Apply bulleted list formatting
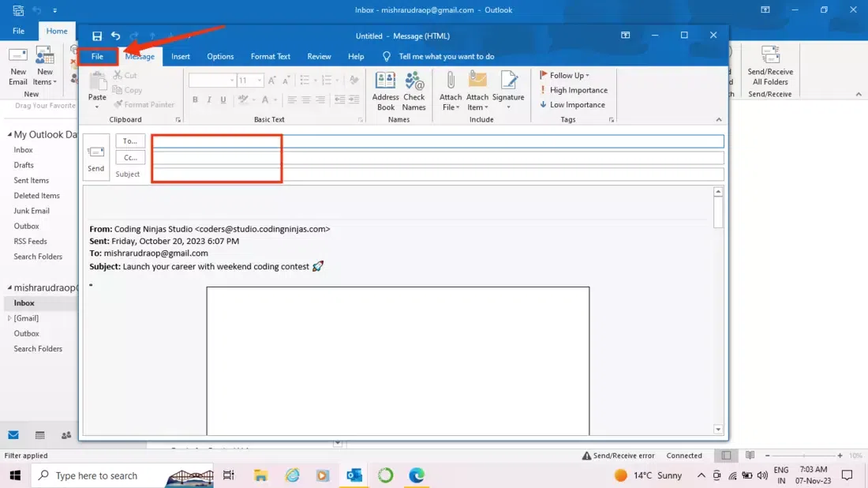 pyautogui.click(x=305, y=81)
